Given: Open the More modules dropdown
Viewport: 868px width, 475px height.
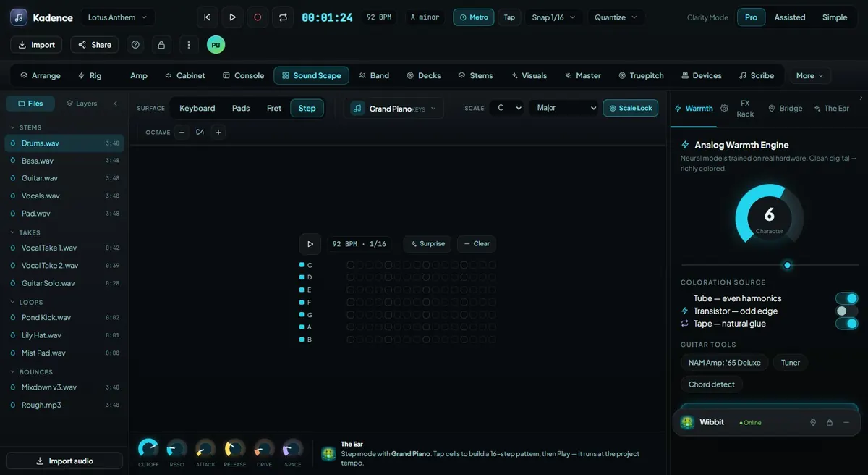Looking at the screenshot, I should coord(809,75).
